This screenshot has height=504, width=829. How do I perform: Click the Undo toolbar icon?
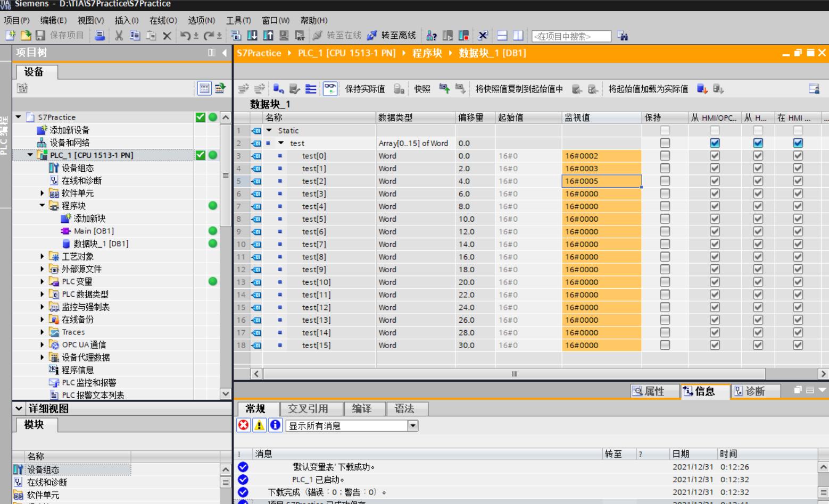(x=185, y=36)
